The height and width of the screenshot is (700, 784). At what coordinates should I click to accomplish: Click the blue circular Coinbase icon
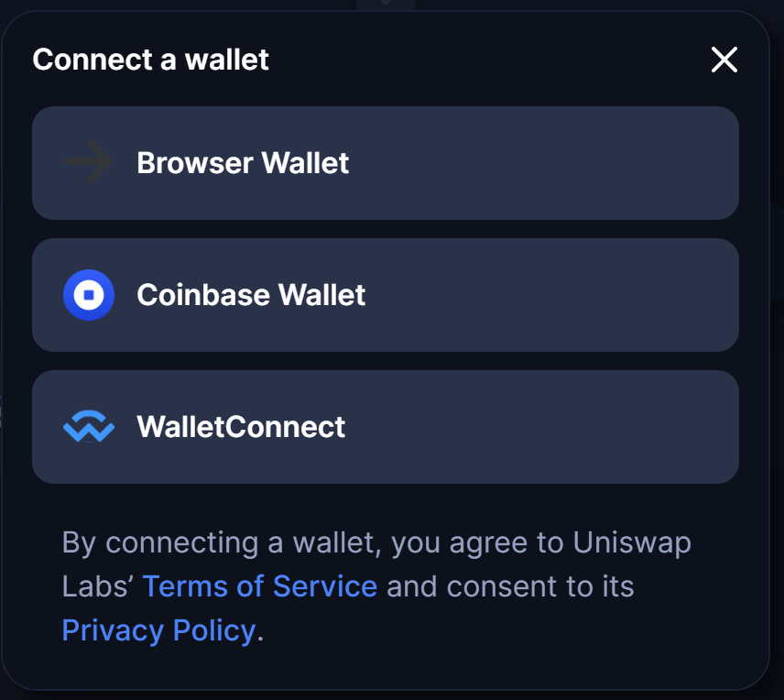click(88, 294)
